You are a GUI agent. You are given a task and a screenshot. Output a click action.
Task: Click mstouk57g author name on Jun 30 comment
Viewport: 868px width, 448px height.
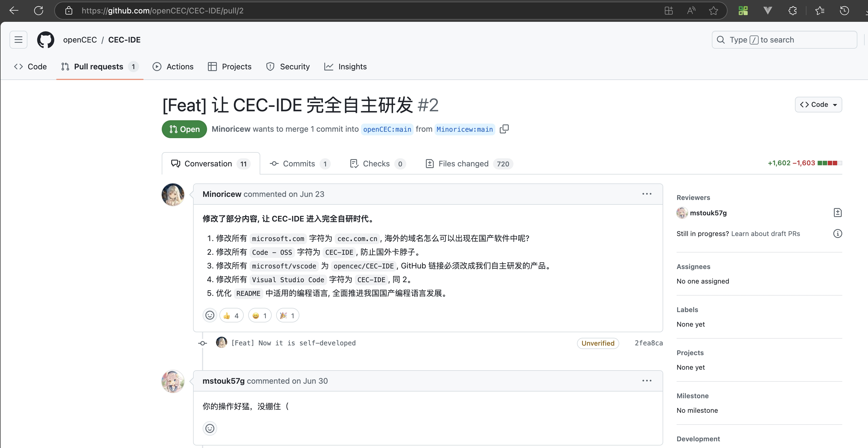click(223, 381)
